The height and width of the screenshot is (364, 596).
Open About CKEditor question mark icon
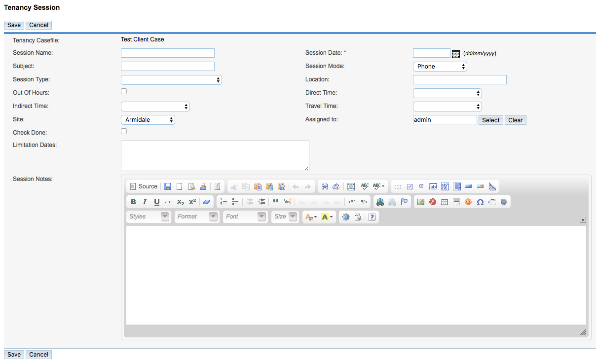tap(372, 217)
